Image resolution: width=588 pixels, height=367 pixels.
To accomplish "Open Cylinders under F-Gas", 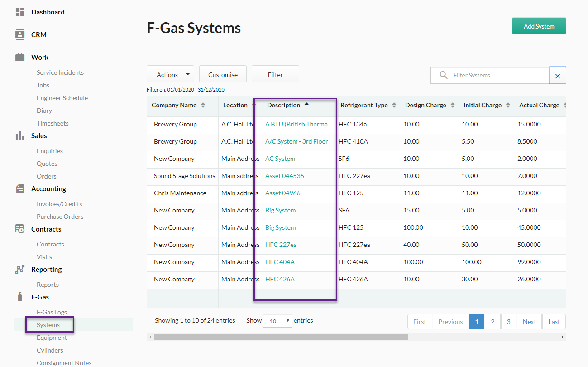I will pos(50,350).
